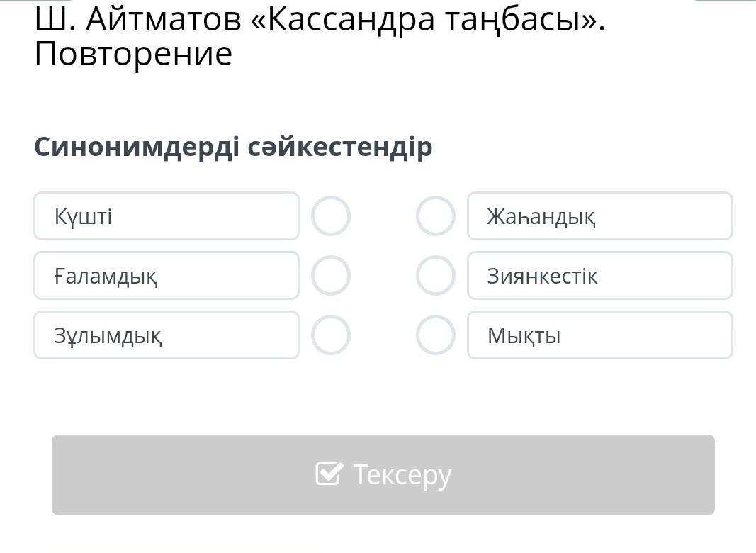Select the connector circle beside Ғаламдық
756x553 pixels.
[x=331, y=276]
